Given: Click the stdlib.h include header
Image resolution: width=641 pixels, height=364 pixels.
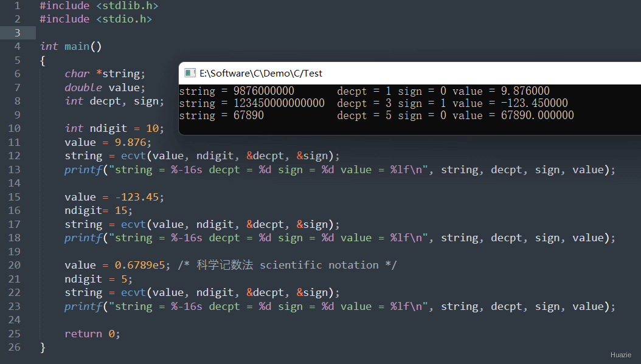Looking at the screenshot, I should click(x=127, y=5).
